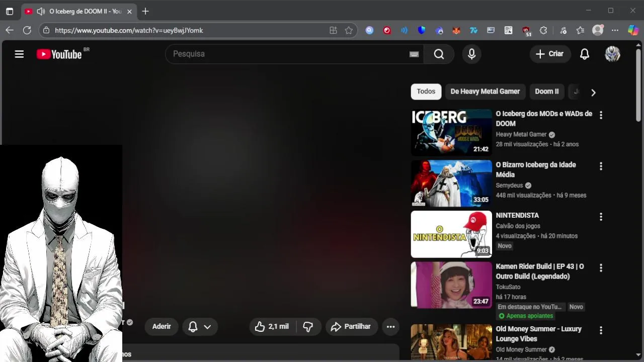Focus the Pesquisa search field

pyautogui.click(x=294, y=54)
